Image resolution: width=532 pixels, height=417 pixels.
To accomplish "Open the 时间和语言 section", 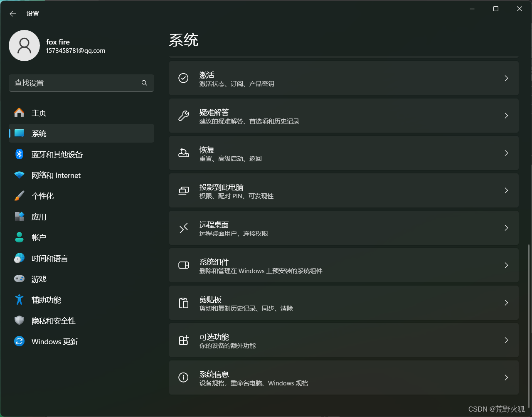I will 81,258.
